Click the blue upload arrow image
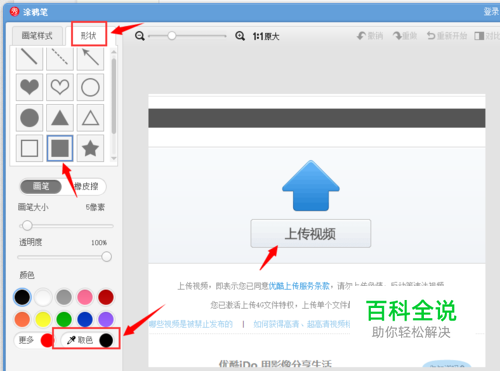The height and width of the screenshot is (371, 500). coord(311,186)
